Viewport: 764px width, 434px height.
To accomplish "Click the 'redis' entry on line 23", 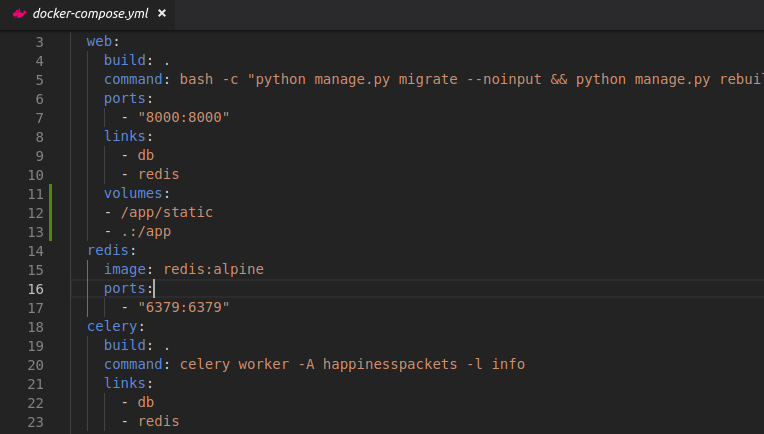I will (x=158, y=421).
